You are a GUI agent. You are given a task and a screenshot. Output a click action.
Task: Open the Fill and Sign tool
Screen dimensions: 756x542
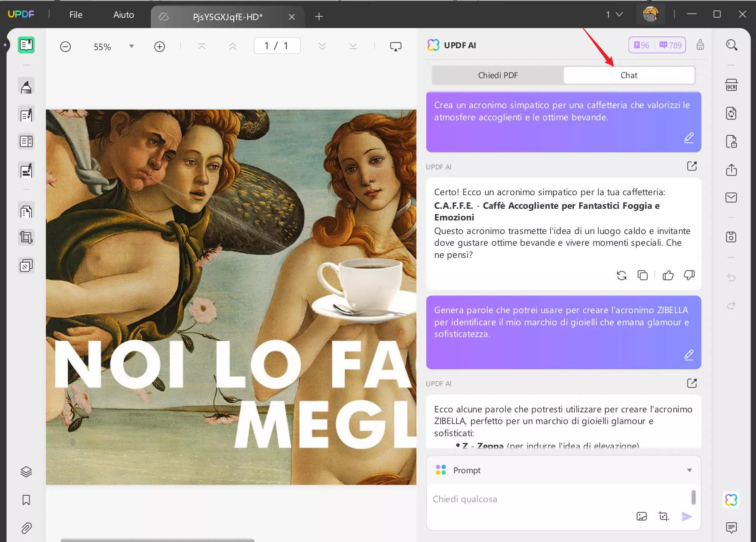(26, 170)
